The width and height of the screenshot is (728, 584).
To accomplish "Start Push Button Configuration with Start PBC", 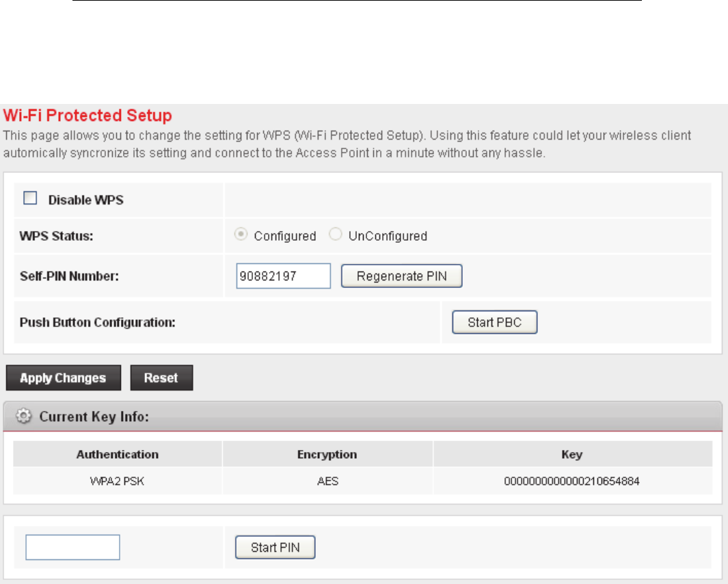I will click(x=494, y=323).
